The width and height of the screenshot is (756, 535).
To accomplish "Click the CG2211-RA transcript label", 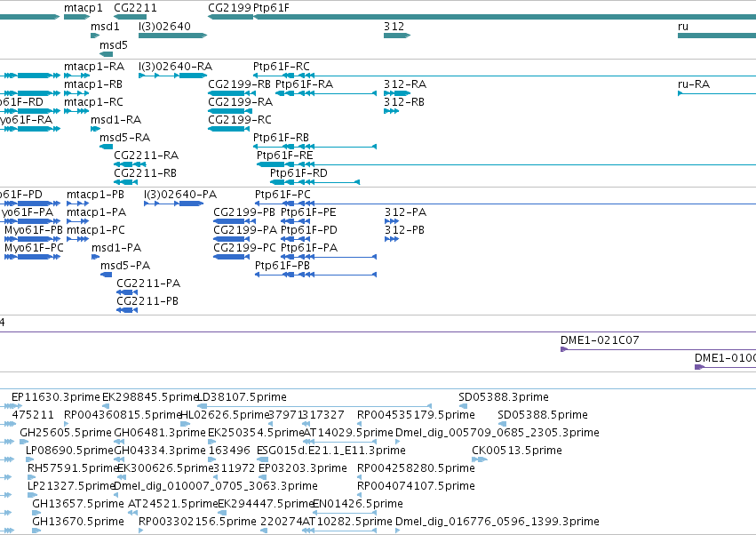I will pos(146,156).
